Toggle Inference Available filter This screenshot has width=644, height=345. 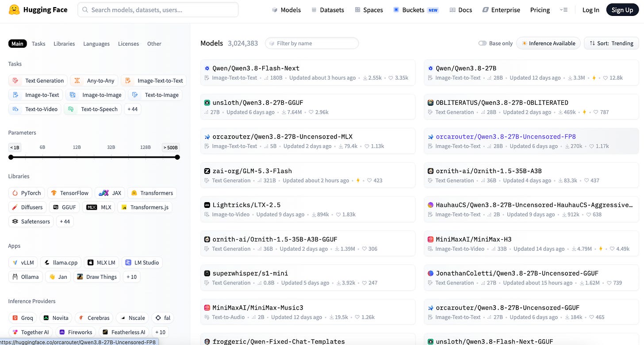pyautogui.click(x=548, y=43)
